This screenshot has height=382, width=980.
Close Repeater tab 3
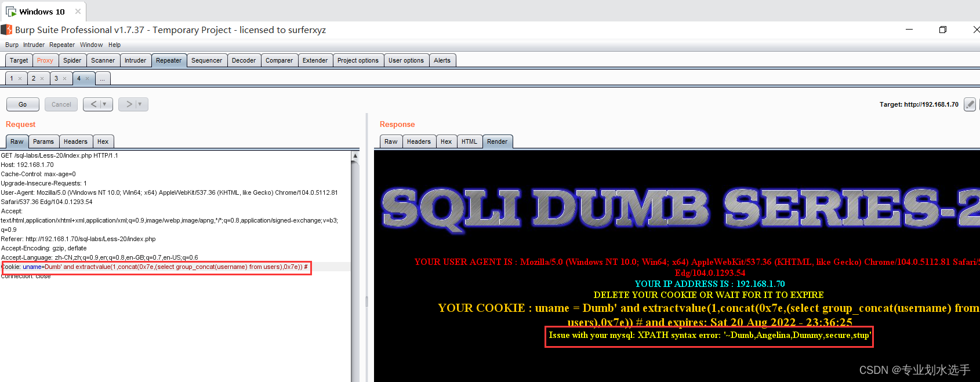[x=64, y=78]
